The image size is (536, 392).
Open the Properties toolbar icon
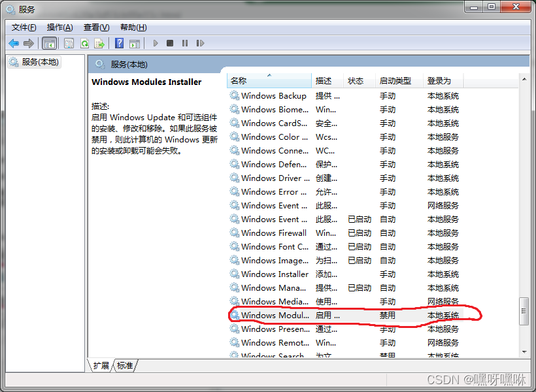tap(69, 43)
